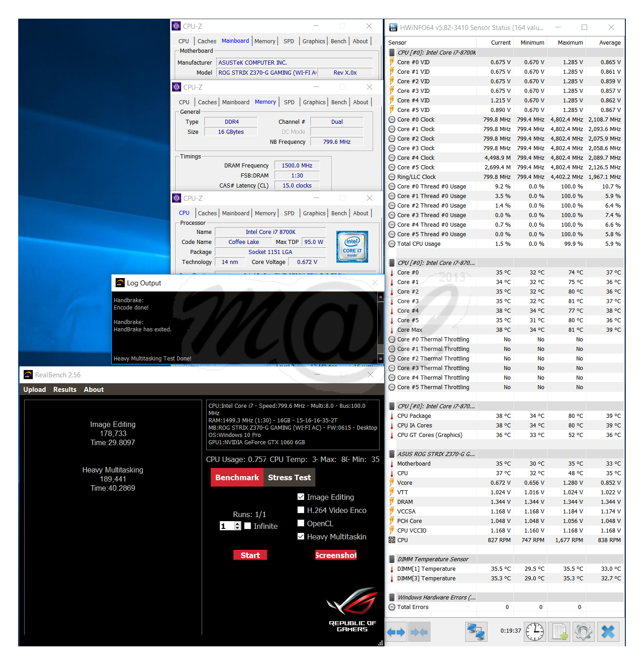The height and width of the screenshot is (665, 644).
Task: Click the Intel Core i7 8700K name field
Action: [270, 232]
